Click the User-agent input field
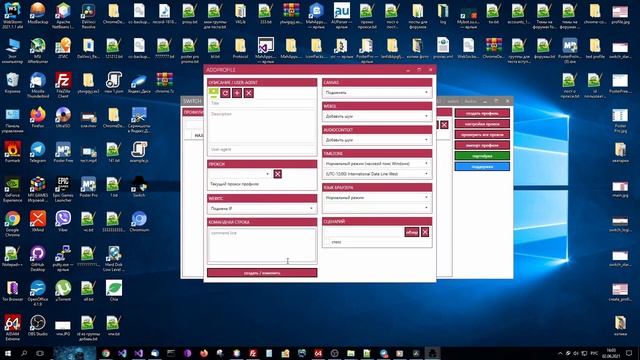640x360 pixels. point(262,149)
